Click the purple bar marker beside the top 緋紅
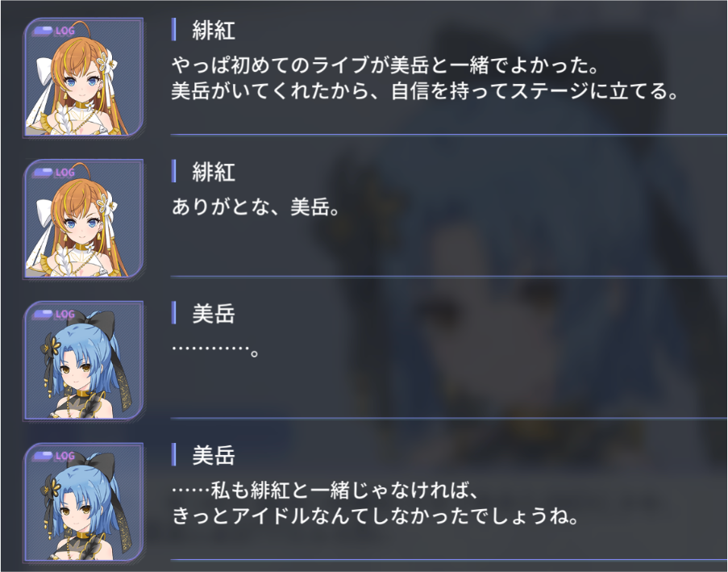Screen dimensions: 728x572 (x=173, y=30)
